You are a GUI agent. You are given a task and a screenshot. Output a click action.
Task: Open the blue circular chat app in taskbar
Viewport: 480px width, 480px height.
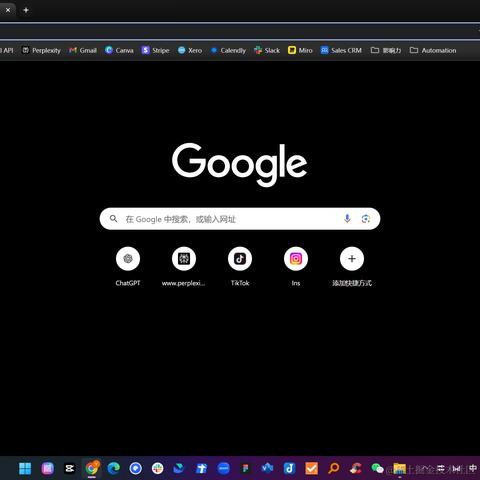[136, 468]
